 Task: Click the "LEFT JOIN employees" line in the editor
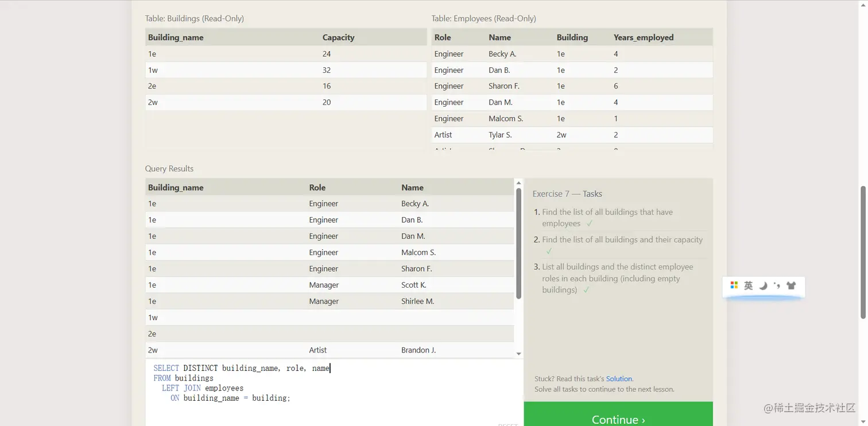coord(203,388)
